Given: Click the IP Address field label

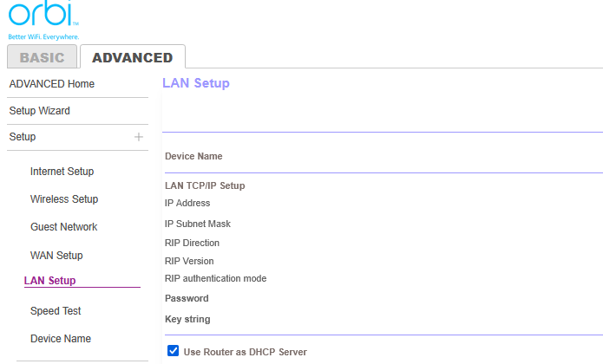Looking at the screenshot, I should (187, 203).
